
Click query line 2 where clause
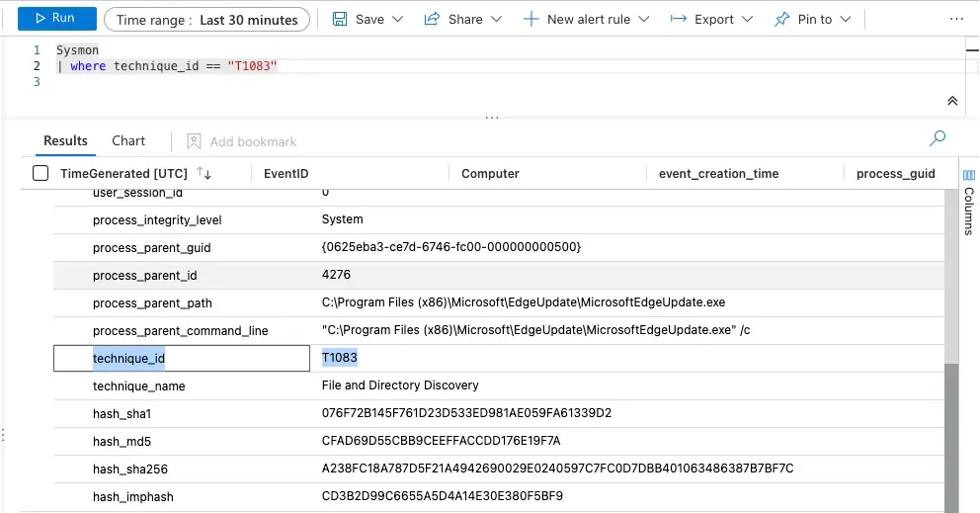point(167,65)
